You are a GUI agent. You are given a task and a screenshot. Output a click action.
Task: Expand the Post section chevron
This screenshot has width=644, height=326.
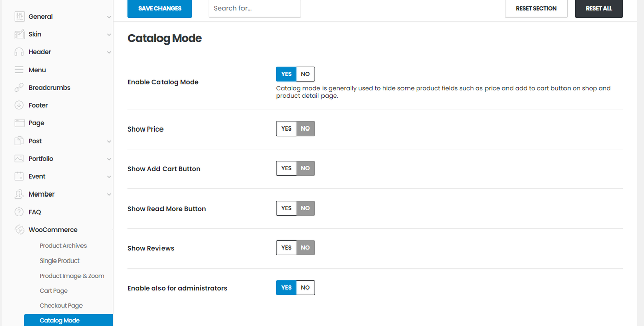109,142
